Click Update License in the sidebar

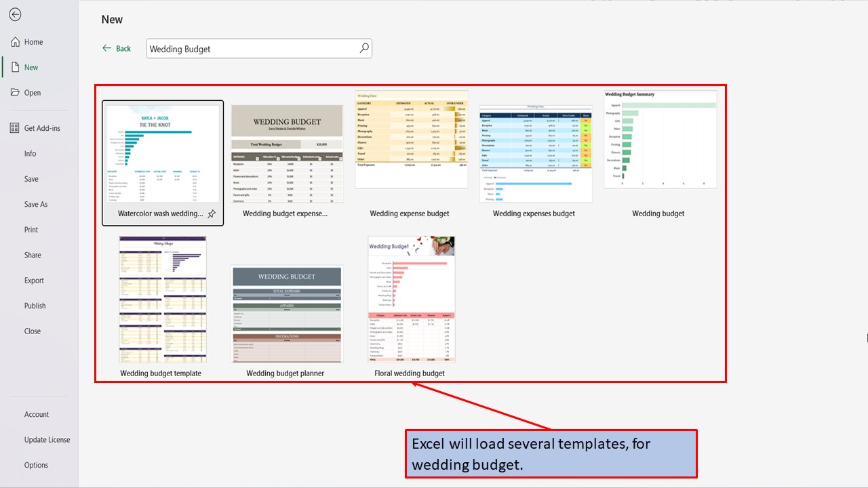pyautogui.click(x=47, y=439)
